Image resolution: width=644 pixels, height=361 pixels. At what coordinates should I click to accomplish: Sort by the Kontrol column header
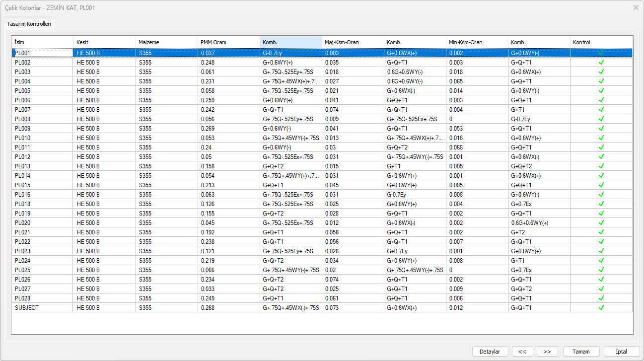pyautogui.click(x=601, y=42)
